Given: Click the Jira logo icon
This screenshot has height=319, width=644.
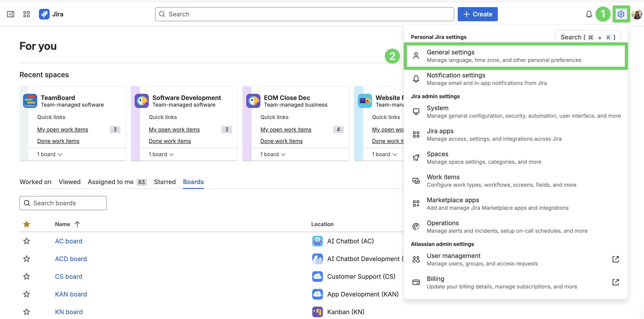Looking at the screenshot, I should [x=44, y=14].
